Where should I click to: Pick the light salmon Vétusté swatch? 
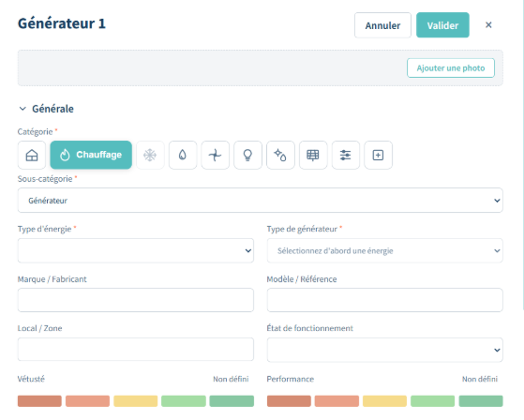[x=87, y=401]
